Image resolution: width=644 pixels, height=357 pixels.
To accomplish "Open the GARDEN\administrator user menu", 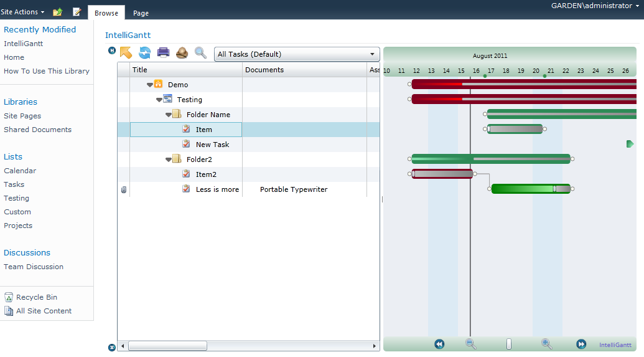I will [595, 6].
